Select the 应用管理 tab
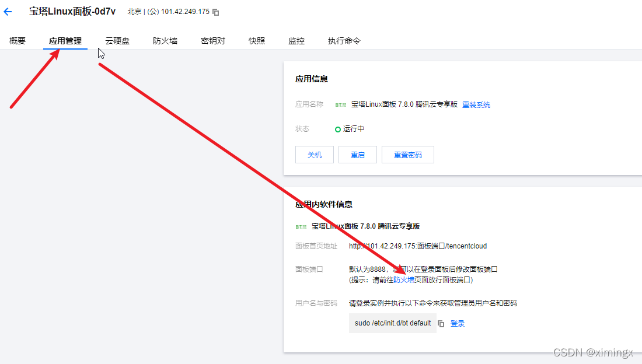The height and width of the screenshot is (364, 642). pos(65,41)
